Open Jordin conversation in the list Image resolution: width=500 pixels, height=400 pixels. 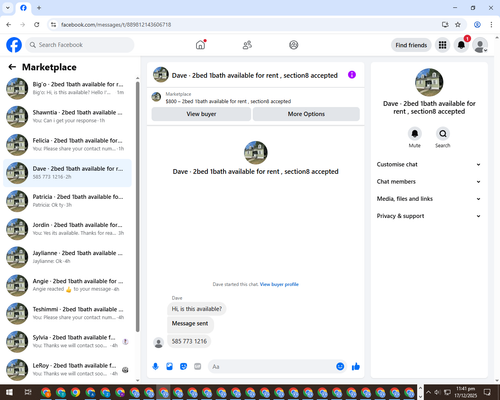pyautogui.click(x=67, y=229)
